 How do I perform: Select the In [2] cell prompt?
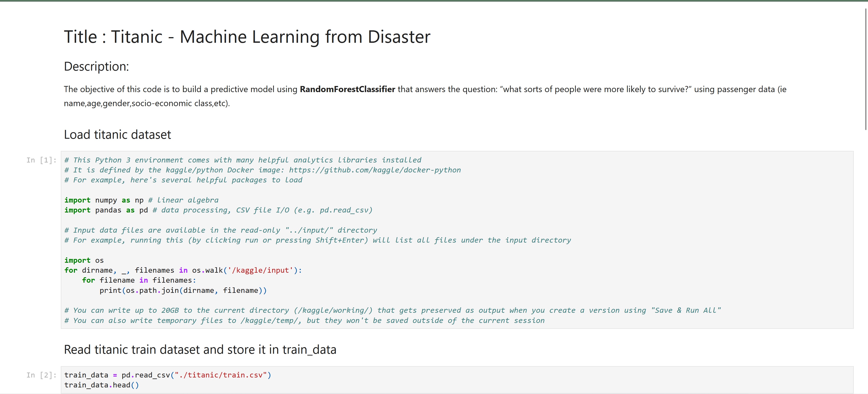tap(41, 375)
